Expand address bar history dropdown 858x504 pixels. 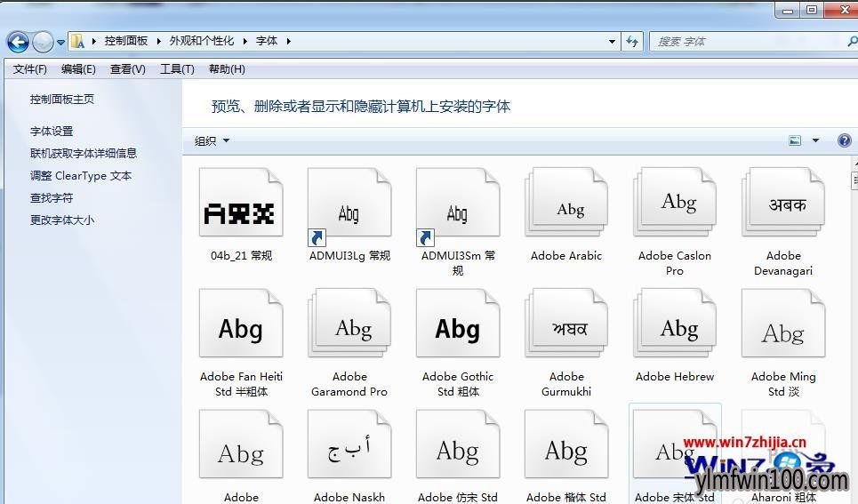coord(612,41)
